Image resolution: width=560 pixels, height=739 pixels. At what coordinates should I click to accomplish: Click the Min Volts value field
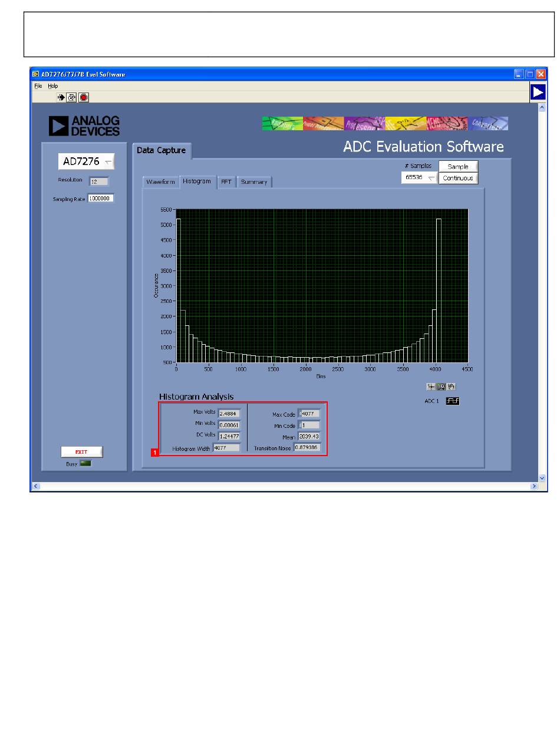click(x=229, y=425)
